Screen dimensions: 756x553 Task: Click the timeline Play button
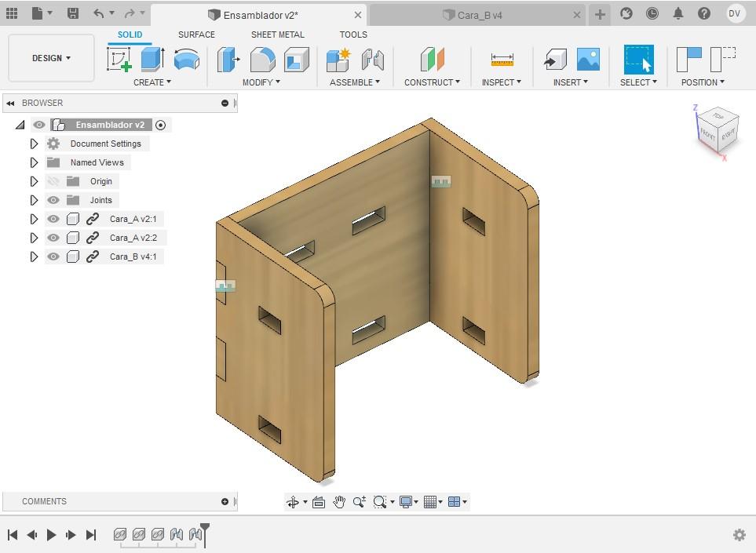(52, 535)
